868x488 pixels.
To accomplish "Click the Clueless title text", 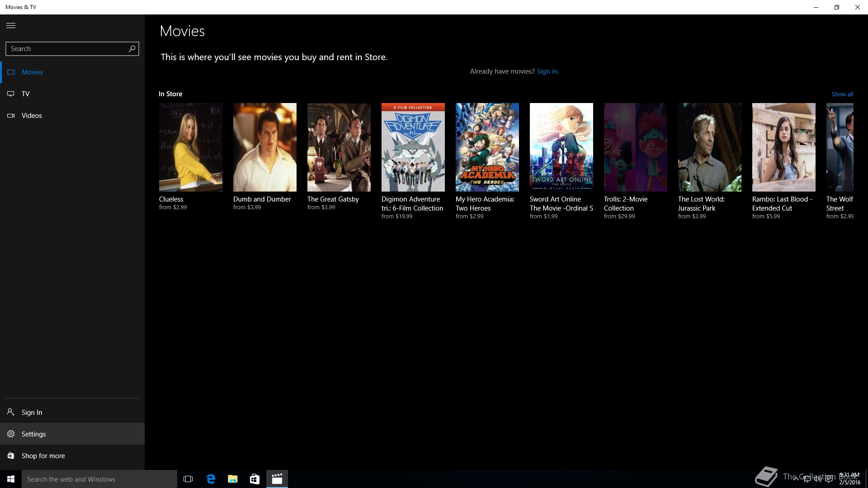I will click(171, 199).
